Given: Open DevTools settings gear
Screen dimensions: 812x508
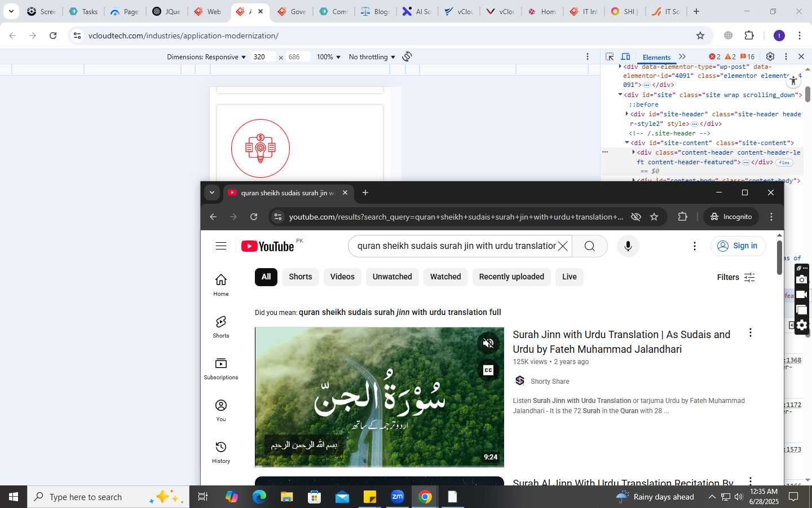Looking at the screenshot, I should coord(770,56).
